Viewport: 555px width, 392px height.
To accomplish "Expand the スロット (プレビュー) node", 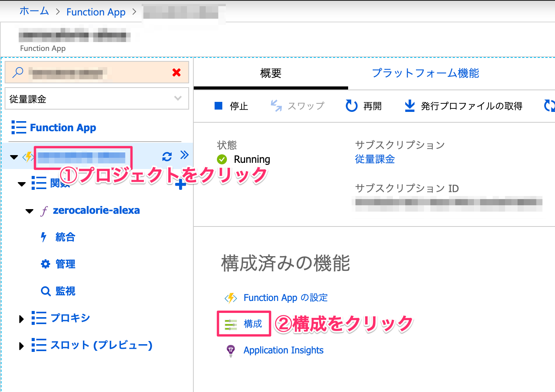I will 21,346.
